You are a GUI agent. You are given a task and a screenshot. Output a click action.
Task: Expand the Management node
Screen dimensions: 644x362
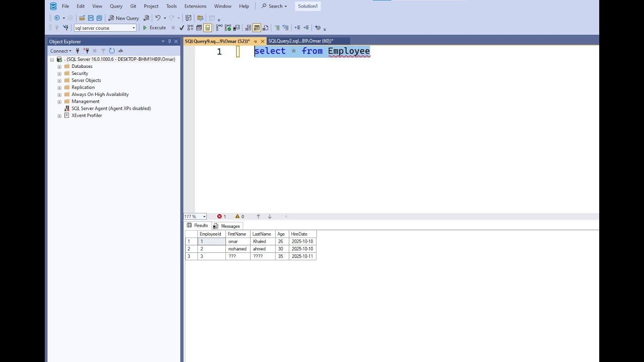click(59, 102)
